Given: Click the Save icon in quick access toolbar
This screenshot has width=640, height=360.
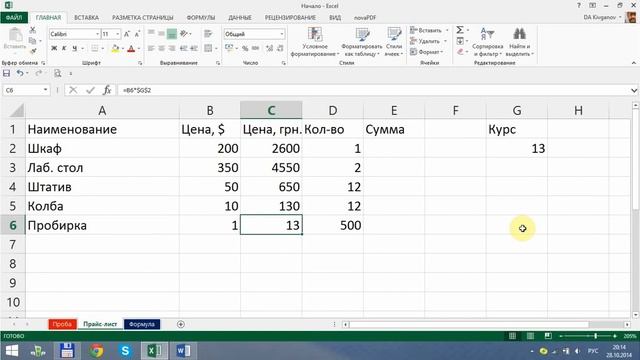Looking at the screenshot, I should click(x=7, y=73).
